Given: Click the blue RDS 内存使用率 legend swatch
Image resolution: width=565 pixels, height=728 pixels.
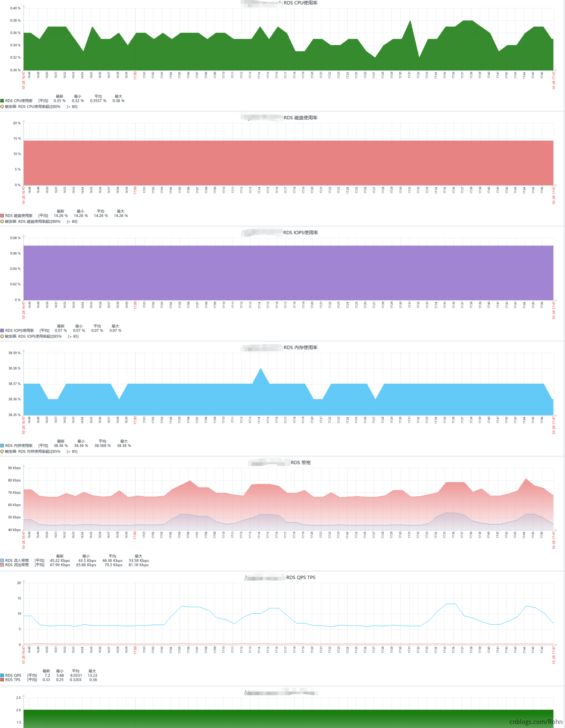Looking at the screenshot, I should [x=2, y=446].
